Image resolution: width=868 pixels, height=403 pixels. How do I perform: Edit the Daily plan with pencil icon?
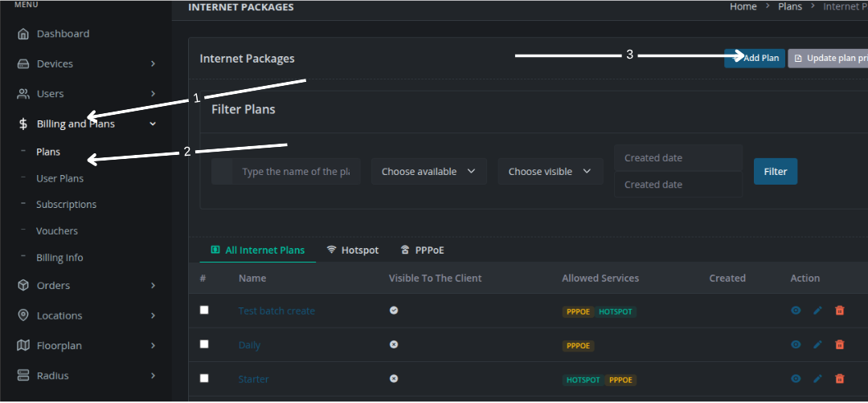point(817,345)
